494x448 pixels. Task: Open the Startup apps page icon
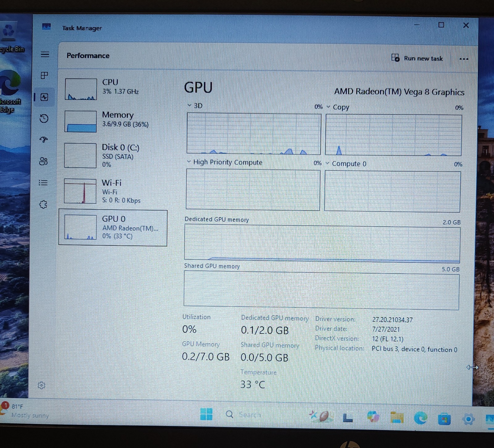coord(44,140)
